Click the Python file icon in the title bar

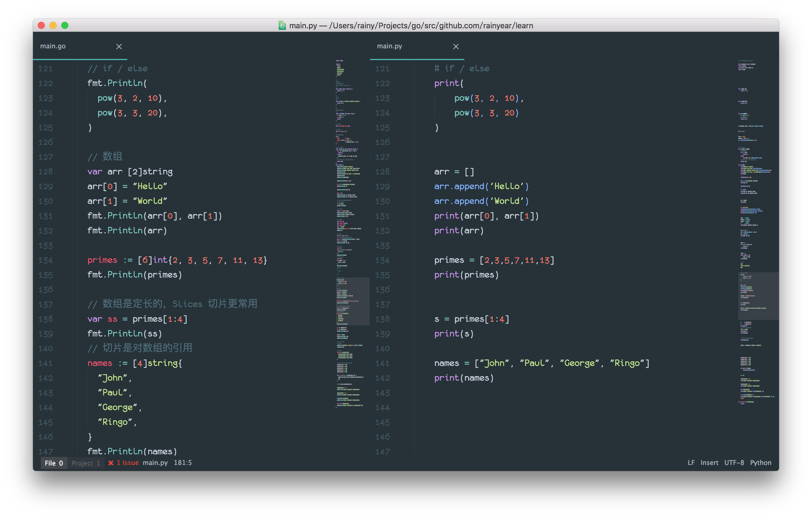click(283, 26)
